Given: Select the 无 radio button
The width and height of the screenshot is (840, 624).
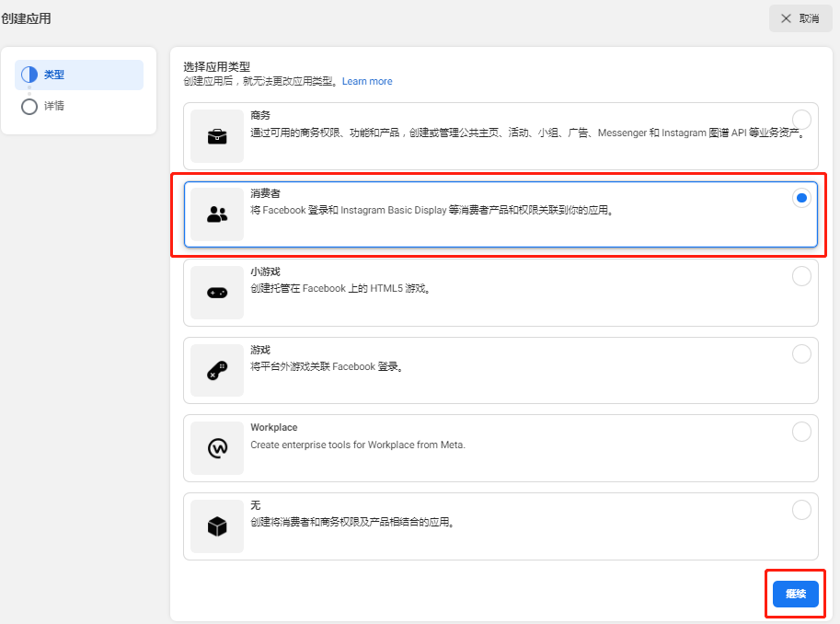Looking at the screenshot, I should click(x=801, y=510).
